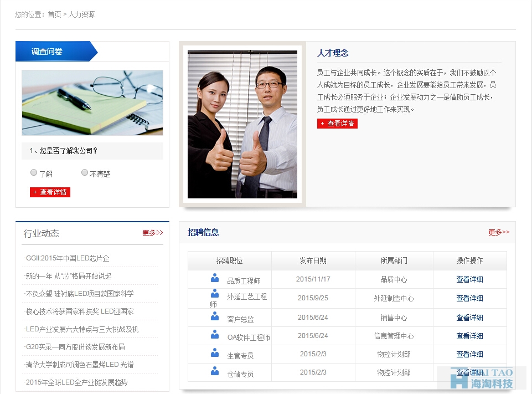Open 查看详细 for 客户总监 row

[x=469, y=318]
